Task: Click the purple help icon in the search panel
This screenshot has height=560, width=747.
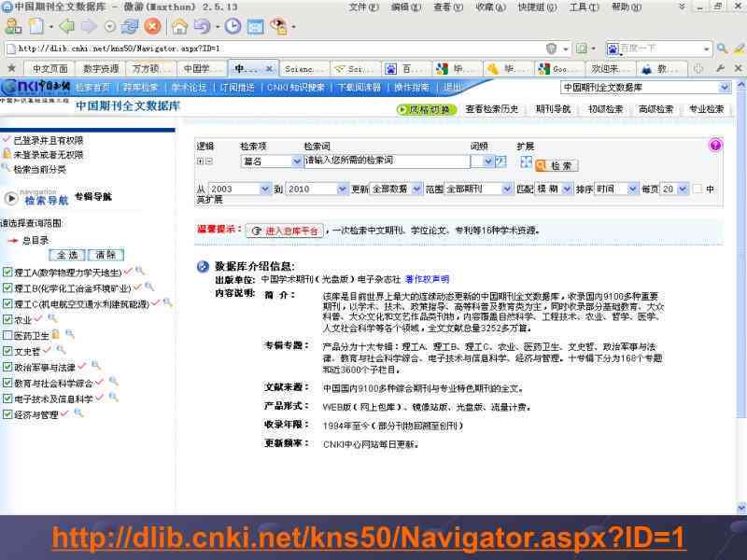Action: coord(715,145)
